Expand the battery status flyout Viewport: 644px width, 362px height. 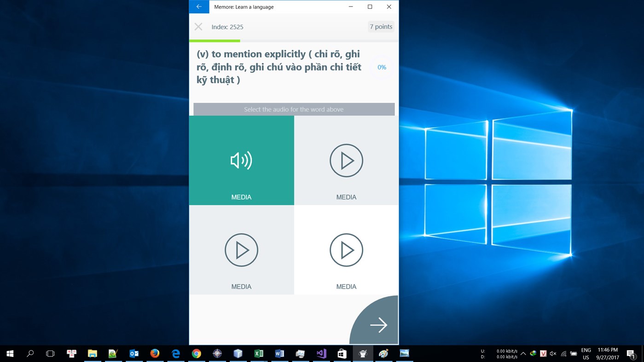coord(574,354)
